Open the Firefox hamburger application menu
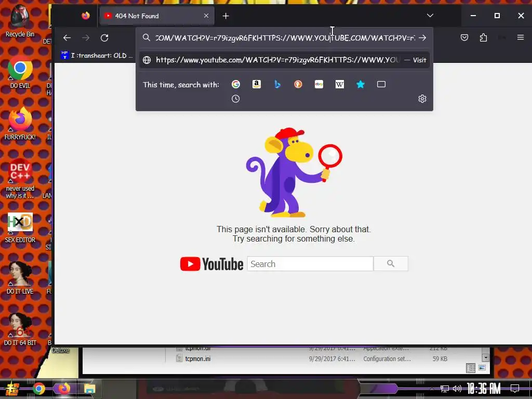Viewport: 532px width, 399px height. (521, 37)
